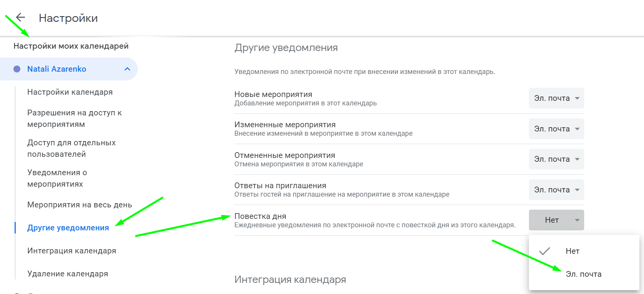The image size is (644, 294).
Task: Open Разрешения на доступ к мероприятиям
Action: tap(74, 118)
